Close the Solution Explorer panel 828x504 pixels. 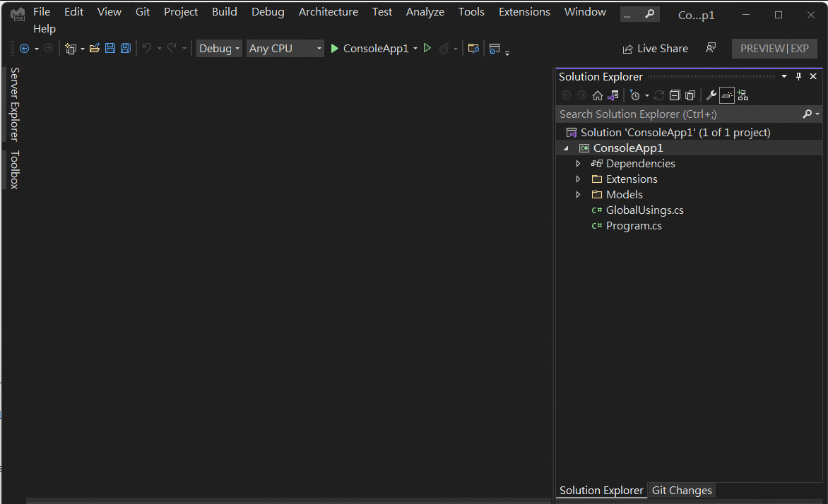click(813, 76)
